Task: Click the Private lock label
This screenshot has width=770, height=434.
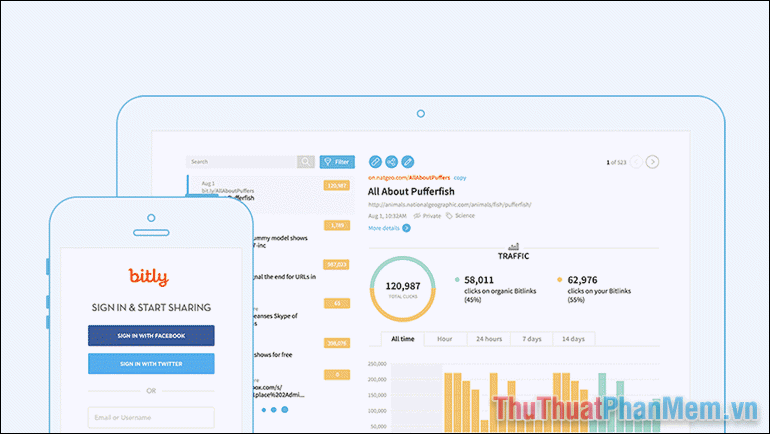Action: (427, 215)
